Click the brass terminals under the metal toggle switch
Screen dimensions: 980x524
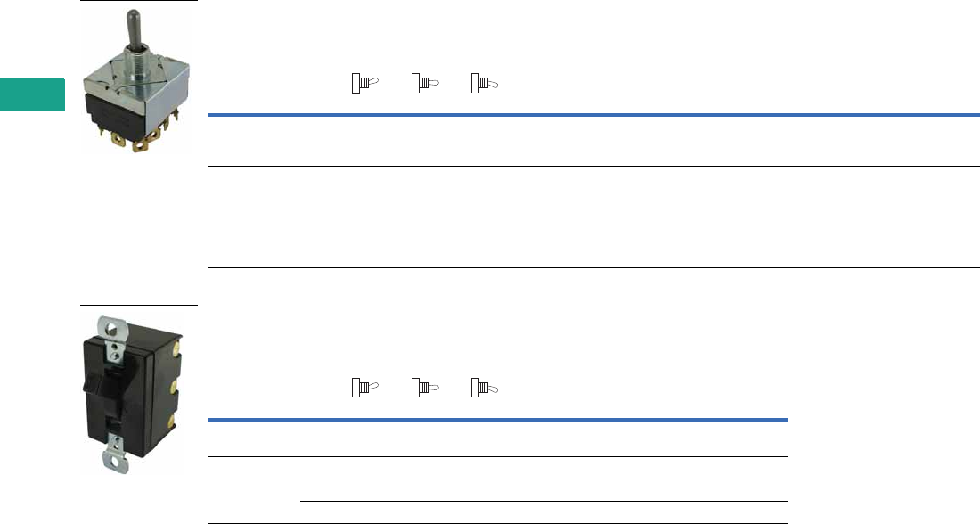[x=138, y=138]
